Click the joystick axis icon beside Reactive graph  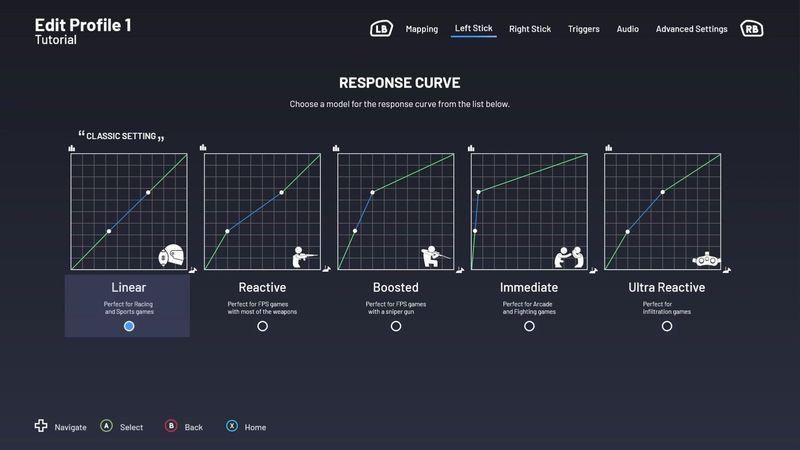[x=327, y=269]
